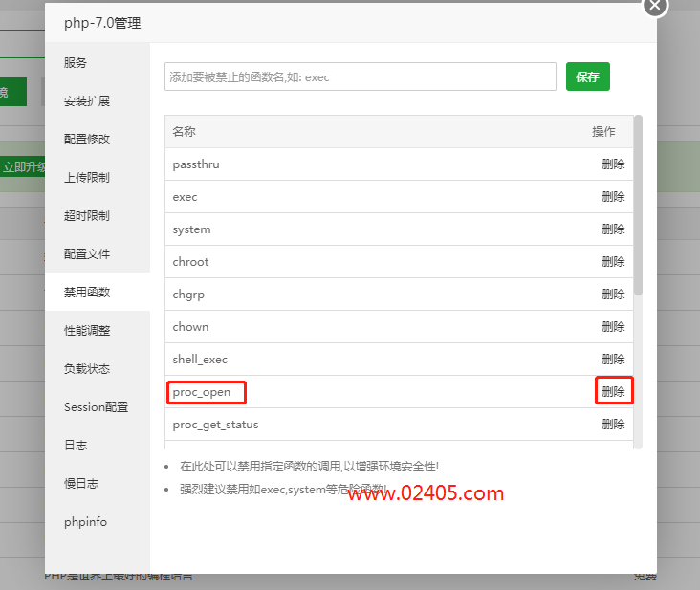Screen dimensions: 700x590
Task: Open the 日志 tab
Action: [98, 445]
